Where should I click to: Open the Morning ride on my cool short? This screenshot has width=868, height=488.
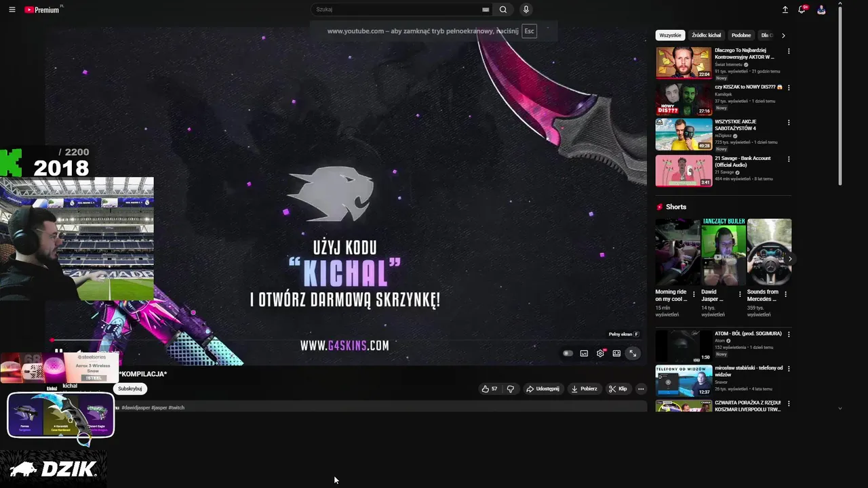tap(677, 252)
